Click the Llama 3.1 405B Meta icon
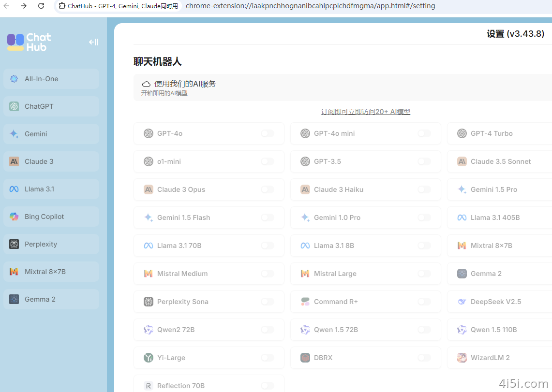The width and height of the screenshot is (552, 392). coord(462,218)
